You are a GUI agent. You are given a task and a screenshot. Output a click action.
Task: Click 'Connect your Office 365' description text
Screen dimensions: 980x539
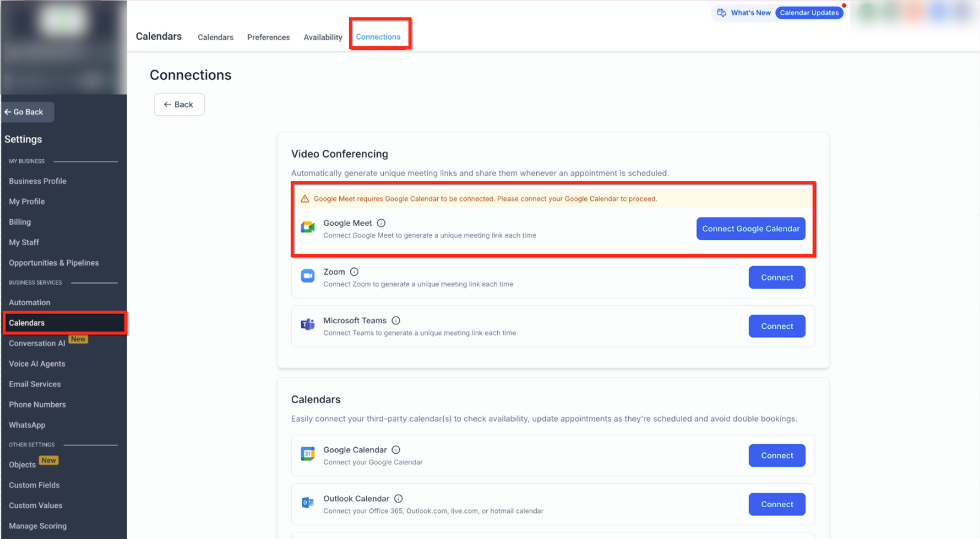click(x=434, y=511)
